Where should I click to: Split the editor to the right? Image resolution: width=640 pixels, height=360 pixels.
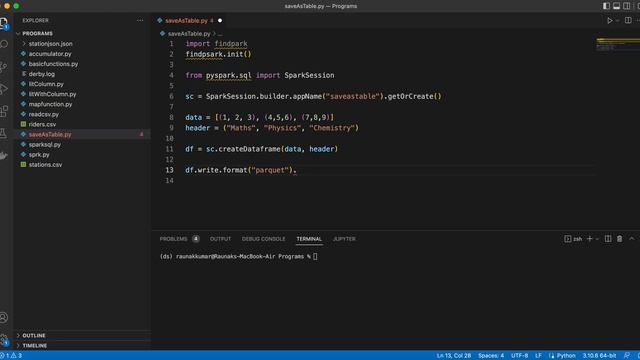click(x=628, y=20)
